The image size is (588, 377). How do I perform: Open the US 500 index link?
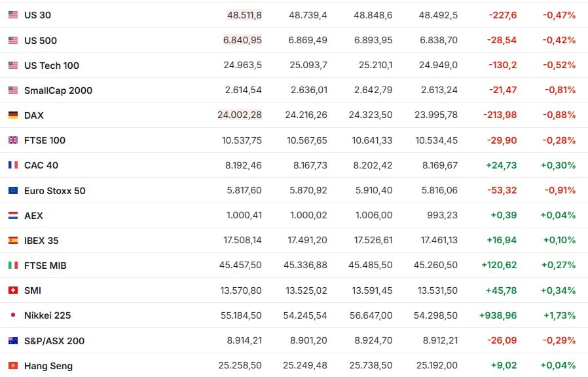coord(41,41)
